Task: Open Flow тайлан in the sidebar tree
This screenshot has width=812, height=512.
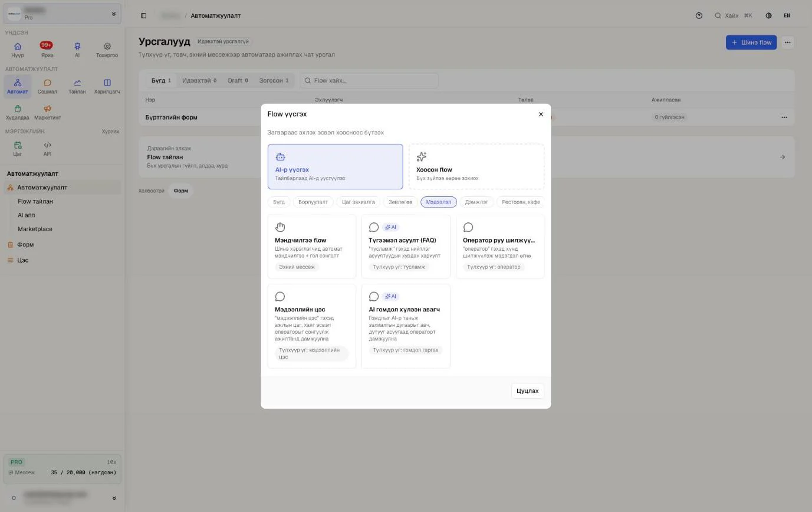Action: (35, 202)
